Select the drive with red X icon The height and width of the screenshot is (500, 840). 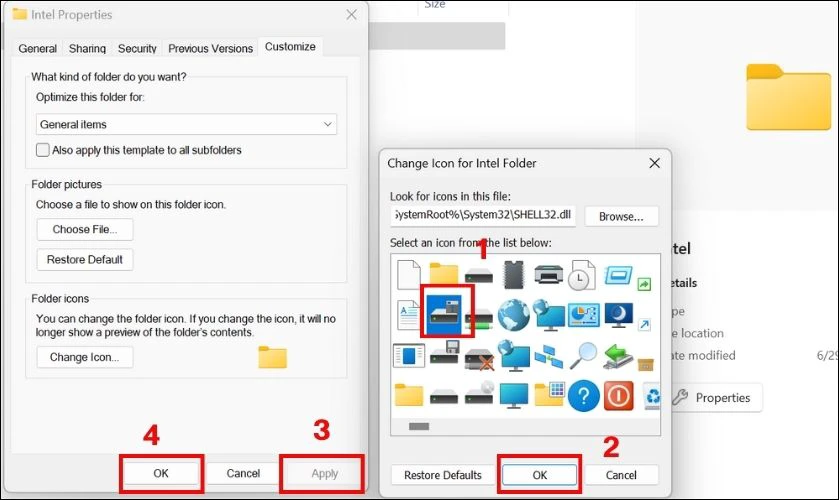[479, 358]
